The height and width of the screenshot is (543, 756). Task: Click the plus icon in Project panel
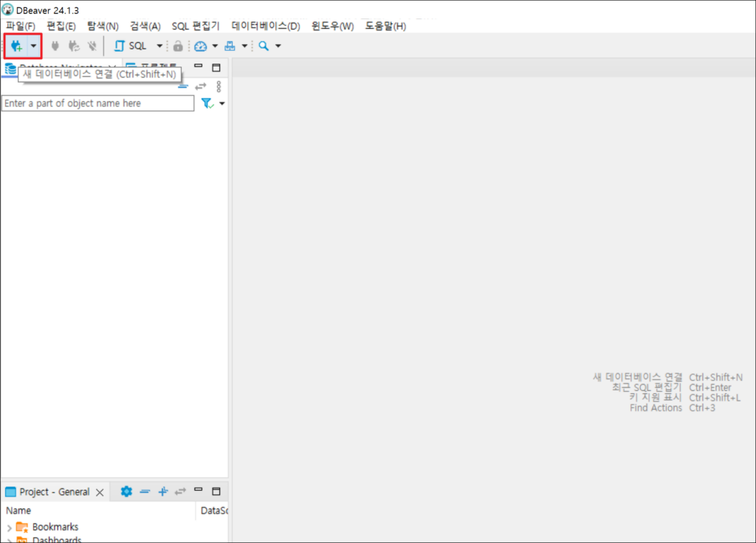click(x=163, y=491)
